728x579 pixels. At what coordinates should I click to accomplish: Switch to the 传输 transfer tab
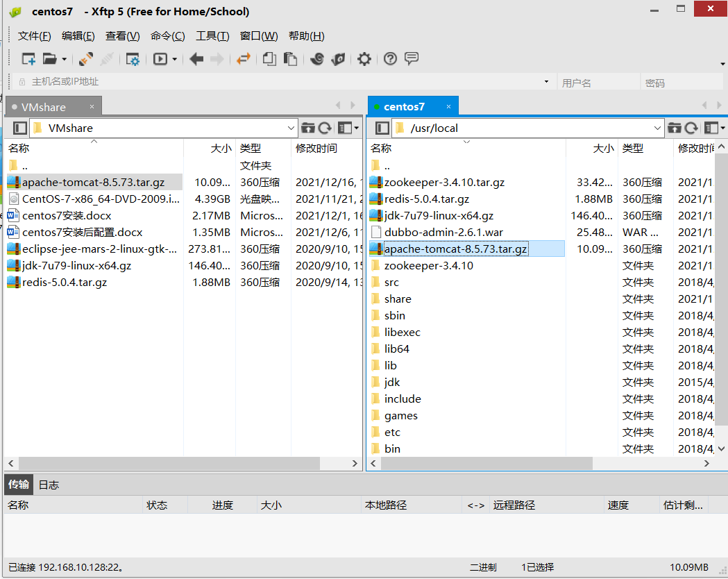tap(19, 485)
